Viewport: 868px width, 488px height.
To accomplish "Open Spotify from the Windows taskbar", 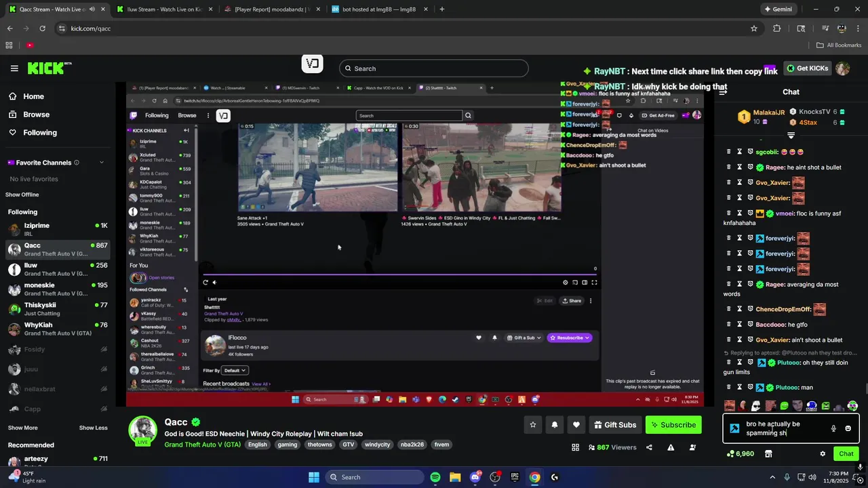I will tap(435, 477).
